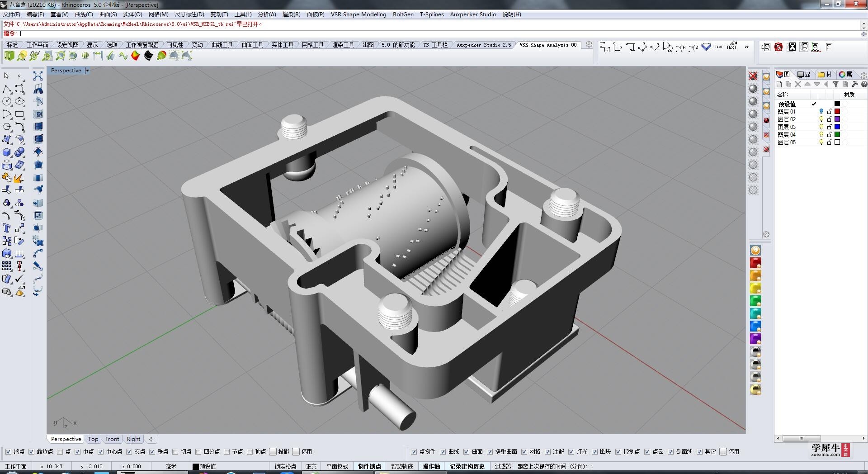Change the blue color of 图层 03
This screenshot has width=868, height=474.
pyautogui.click(x=837, y=127)
